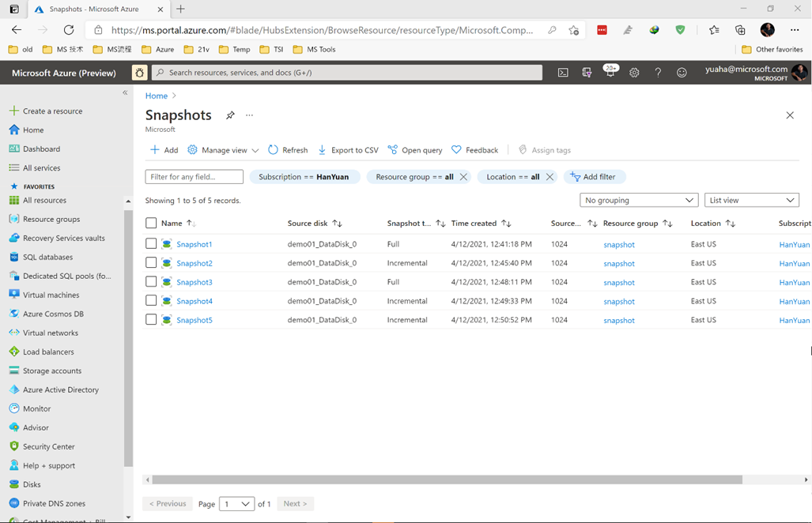Remove the Location filter

[550, 177]
